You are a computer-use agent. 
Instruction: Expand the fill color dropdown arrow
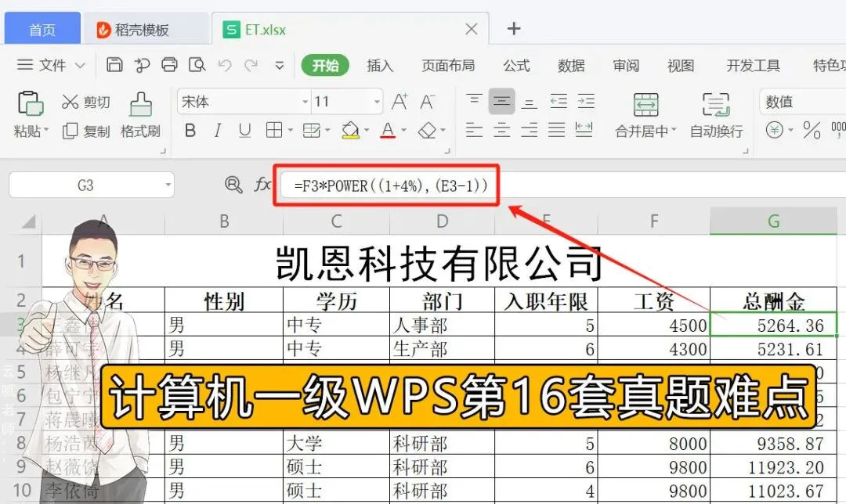(367, 131)
